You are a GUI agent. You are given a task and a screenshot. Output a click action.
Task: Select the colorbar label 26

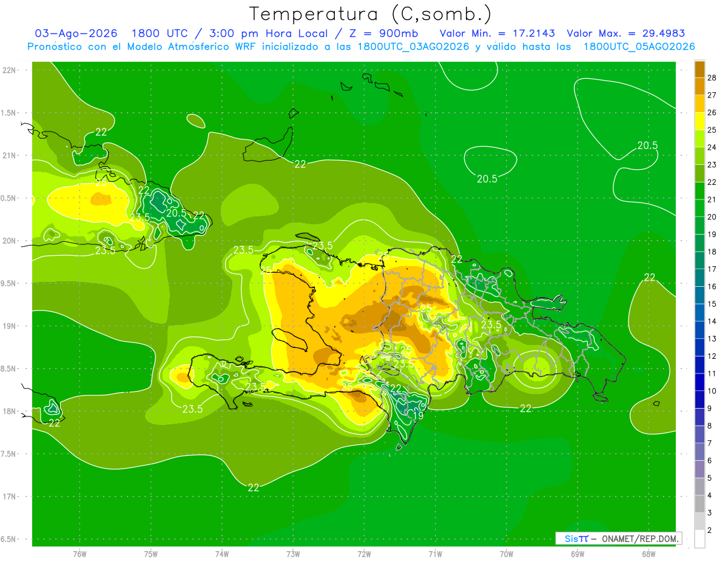click(712, 112)
